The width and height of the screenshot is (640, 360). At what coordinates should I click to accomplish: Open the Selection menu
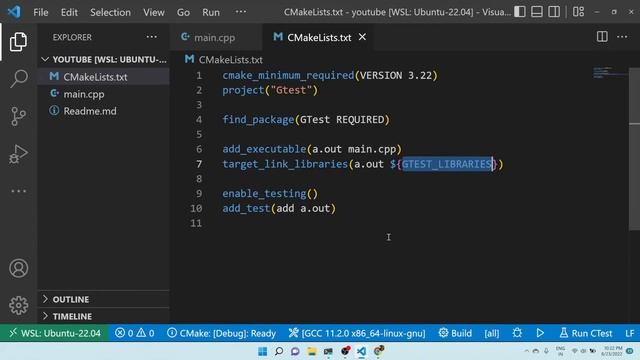pyautogui.click(x=110, y=12)
